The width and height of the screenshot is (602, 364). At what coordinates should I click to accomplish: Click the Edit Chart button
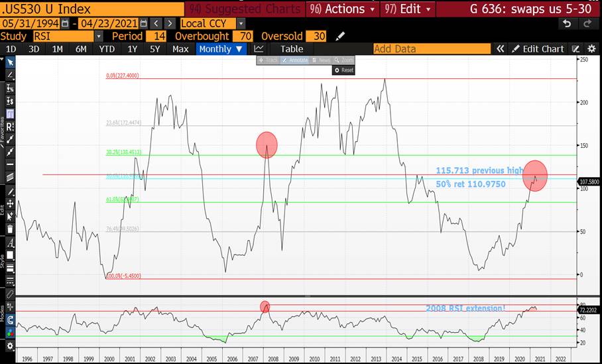[x=537, y=49]
